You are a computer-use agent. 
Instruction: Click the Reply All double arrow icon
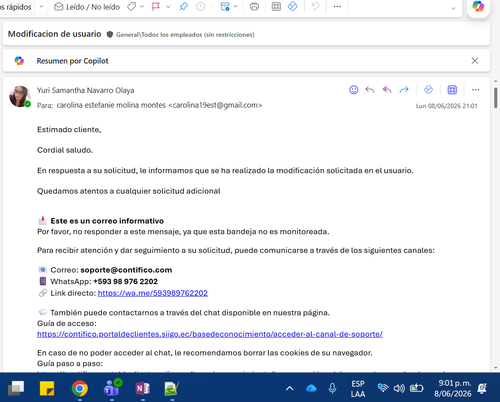[x=387, y=90]
